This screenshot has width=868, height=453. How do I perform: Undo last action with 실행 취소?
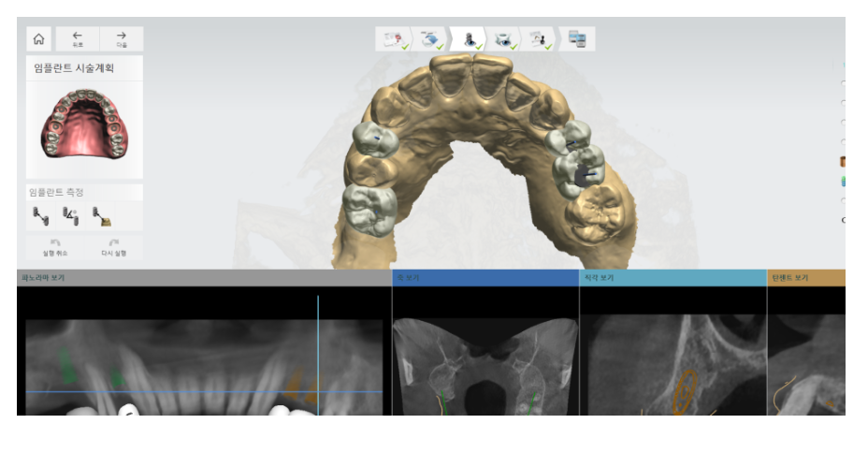click(54, 247)
